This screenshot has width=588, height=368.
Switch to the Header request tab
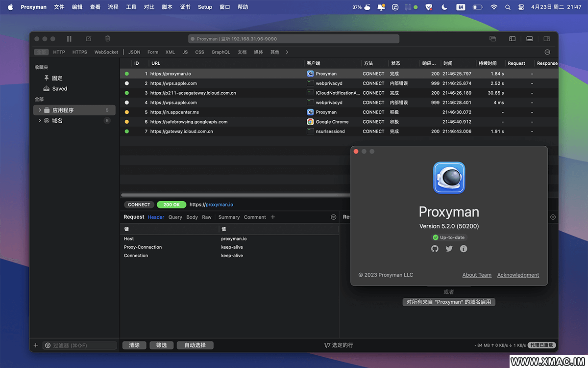tap(156, 217)
